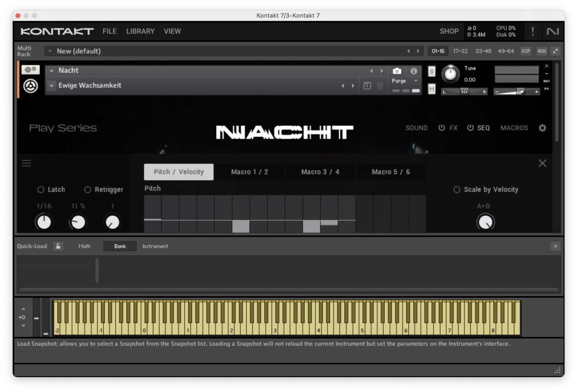The width and height of the screenshot is (577, 392).
Task: Open Nacht settings via the gear icon
Action: pyautogui.click(x=543, y=128)
